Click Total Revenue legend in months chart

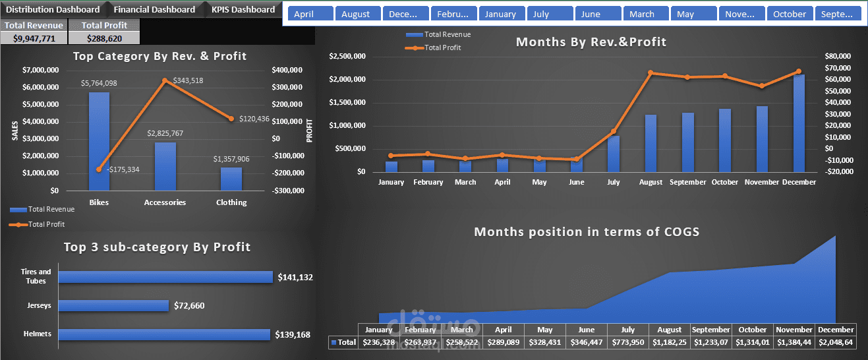[x=439, y=34]
